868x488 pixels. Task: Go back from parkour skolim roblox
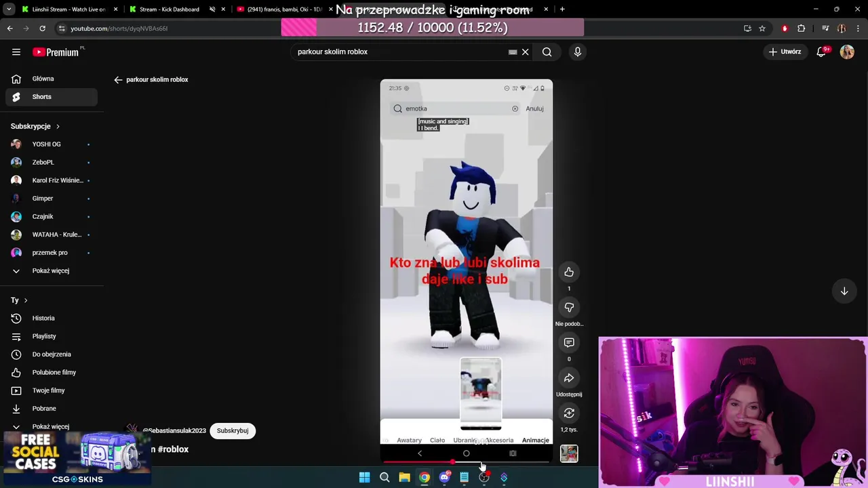pyautogui.click(x=118, y=80)
